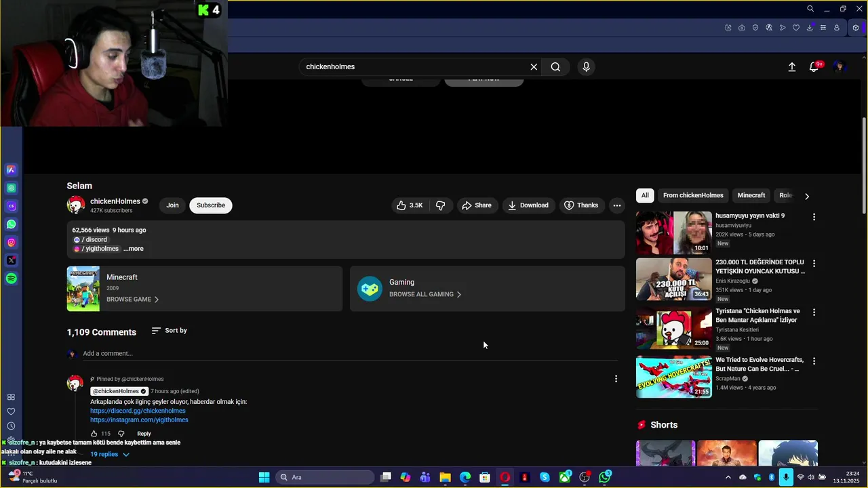Run YouTube search with magnifier button
The height and width of the screenshot is (488, 868).
coord(555,66)
